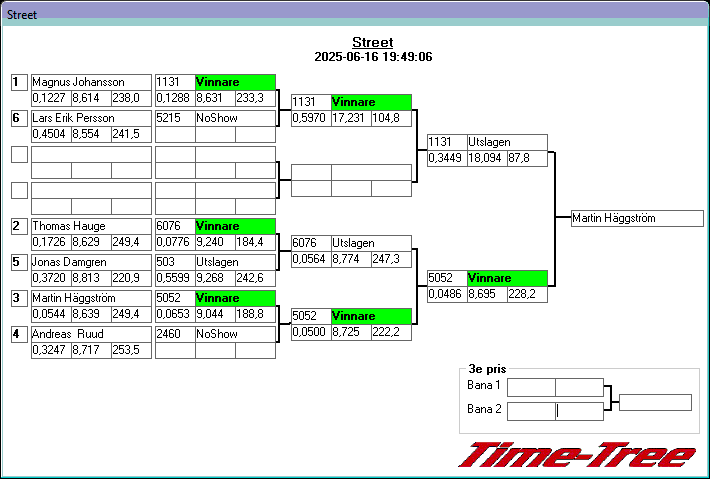The height and width of the screenshot is (479, 710).
Task: Select the Lars Erik Persson name field
Action: [91, 118]
